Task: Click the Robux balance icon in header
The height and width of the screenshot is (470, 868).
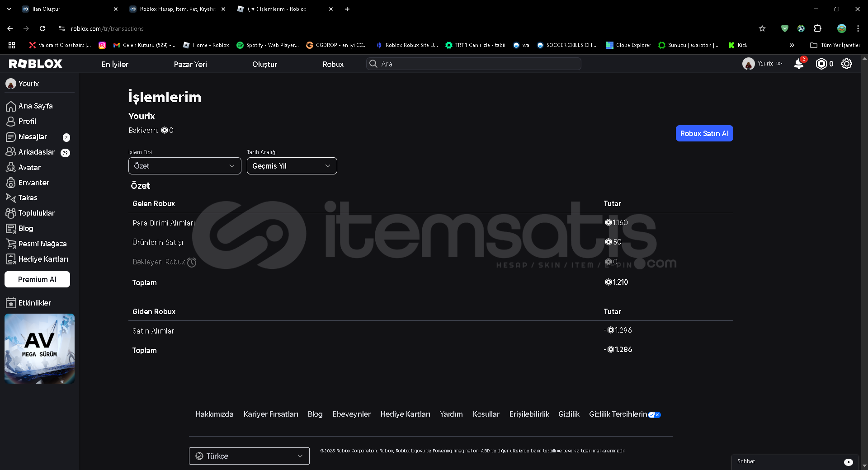Action: click(821, 64)
